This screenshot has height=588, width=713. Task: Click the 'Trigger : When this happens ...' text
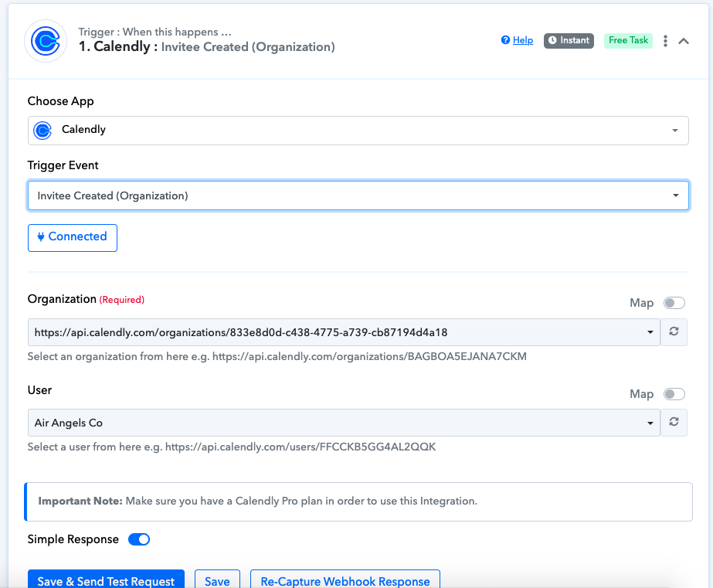pyautogui.click(x=154, y=32)
